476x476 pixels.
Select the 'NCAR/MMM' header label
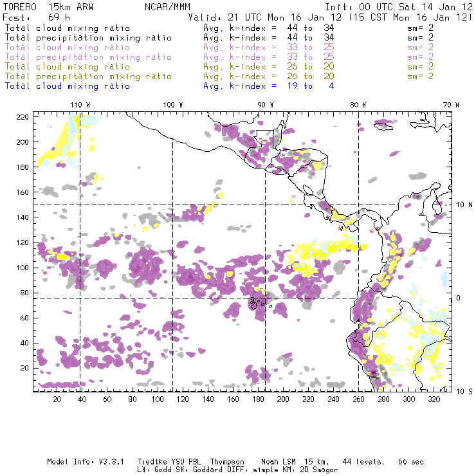(x=167, y=7)
